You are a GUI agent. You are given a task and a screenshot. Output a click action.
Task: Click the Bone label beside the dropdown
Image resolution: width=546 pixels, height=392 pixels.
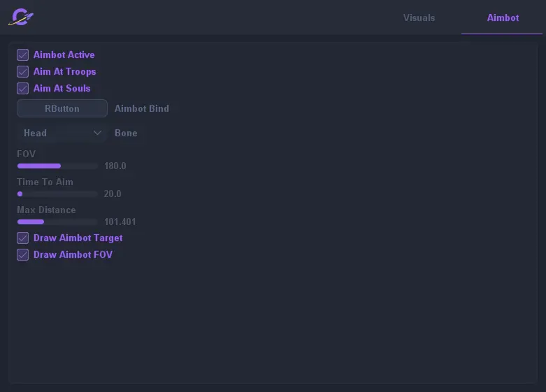(x=126, y=133)
